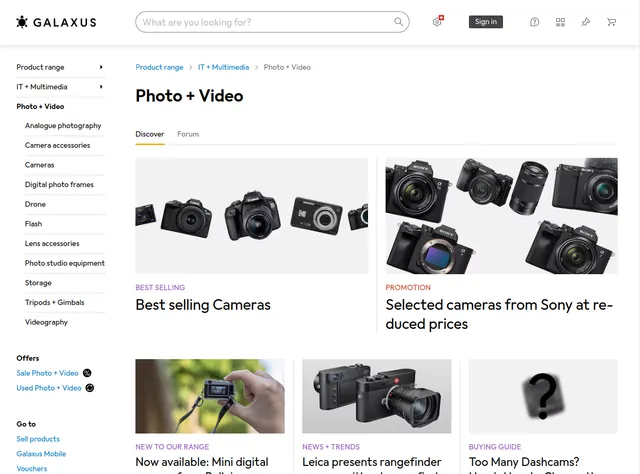The image size is (640, 474).
Task: Go to Tripods + Gimbals category
Action: [54, 302]
